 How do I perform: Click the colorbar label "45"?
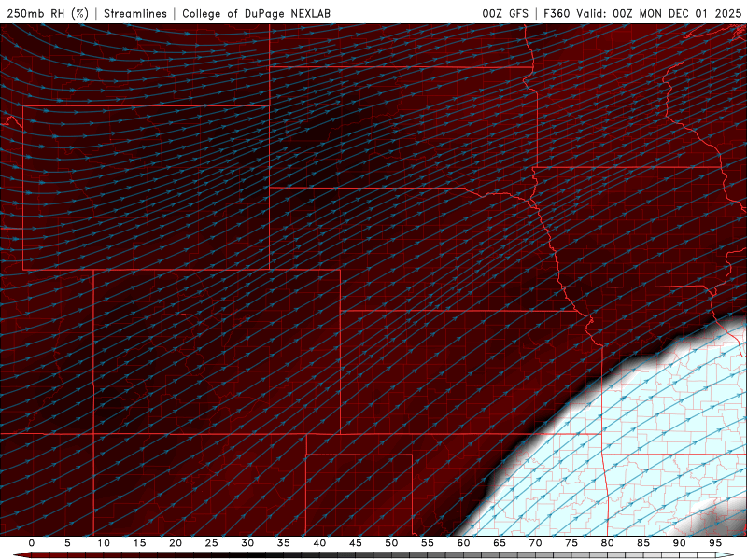(356, 543)
